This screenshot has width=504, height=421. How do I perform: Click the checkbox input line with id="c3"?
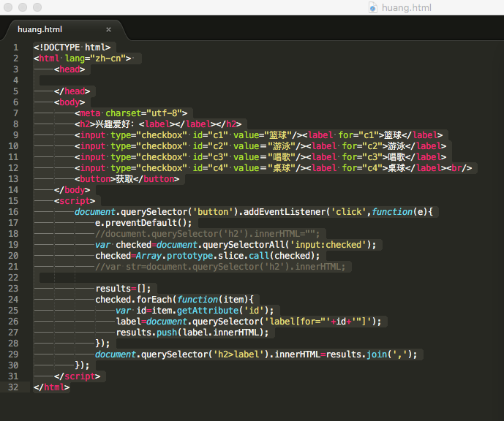click(x=260, y=157)
